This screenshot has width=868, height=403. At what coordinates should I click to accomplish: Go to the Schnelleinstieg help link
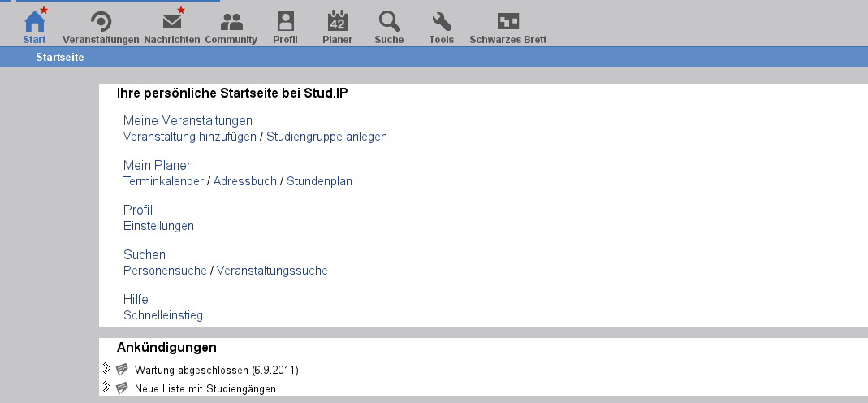pyautogui.click(x=162, y=315)
